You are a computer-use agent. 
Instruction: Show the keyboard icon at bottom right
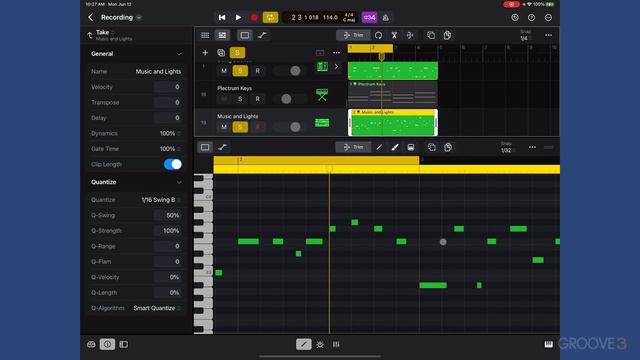click(549, 344)
